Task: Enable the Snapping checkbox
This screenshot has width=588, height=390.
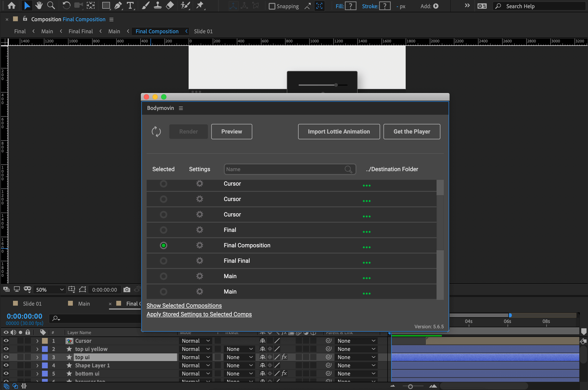Action: [x=272, y=6]
